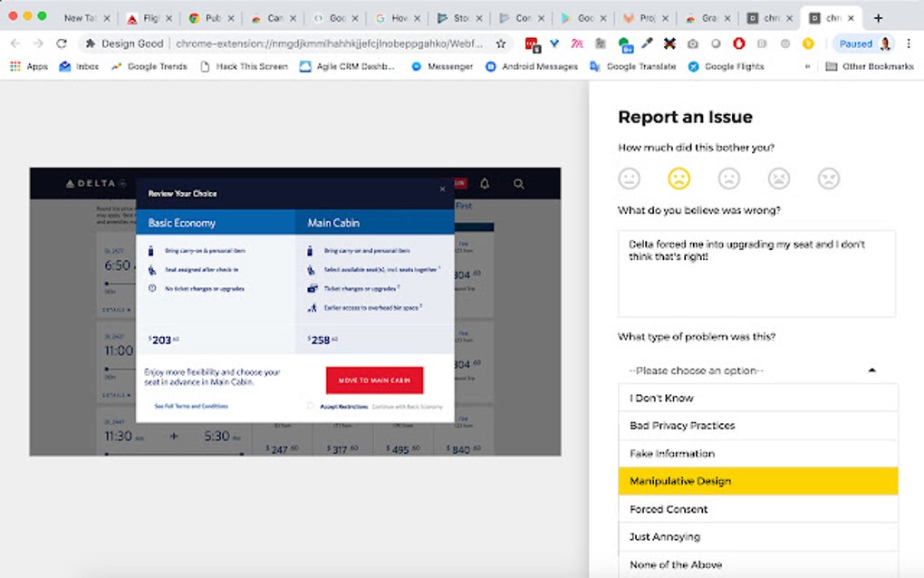
Task: Click inside the issue description text box
Action: click(756, 272)
